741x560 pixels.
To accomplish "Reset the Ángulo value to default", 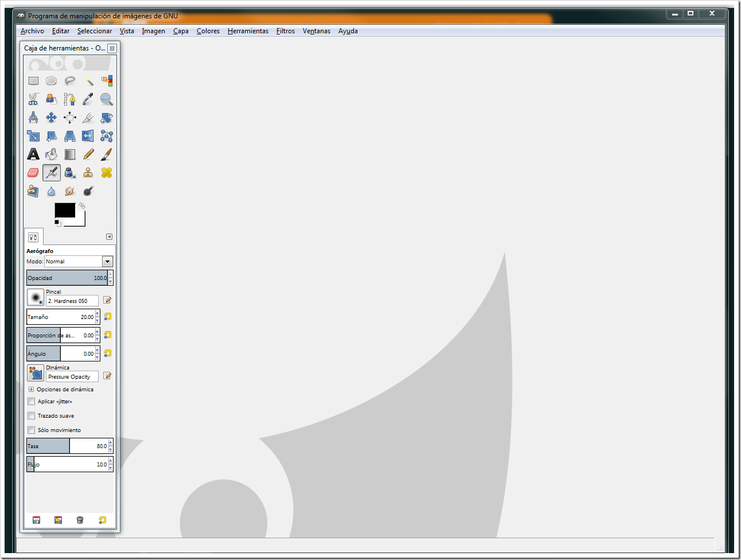I will (107, 353).
